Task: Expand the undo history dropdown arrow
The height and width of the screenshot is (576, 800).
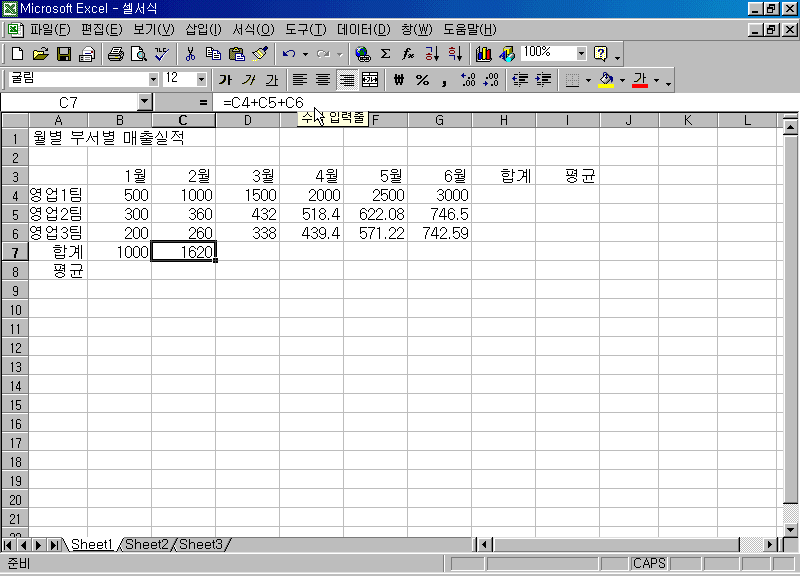Action: [x=305, y=54]
